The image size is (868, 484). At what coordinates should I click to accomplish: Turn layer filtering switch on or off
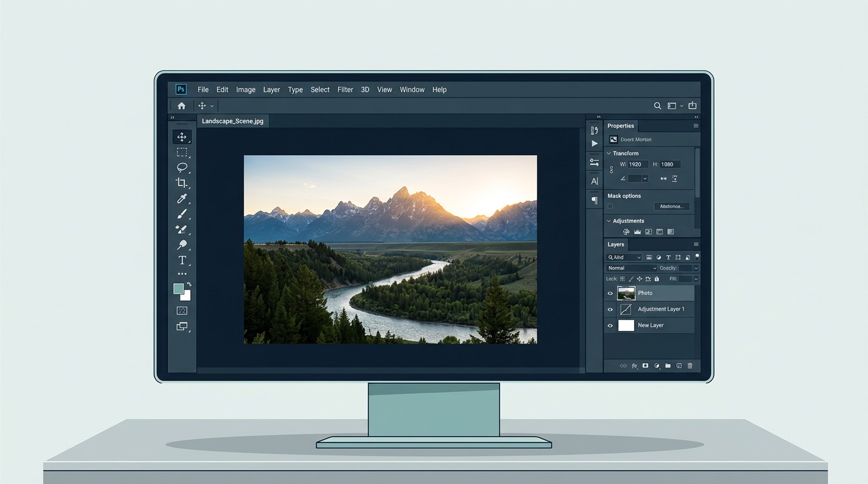697,256
